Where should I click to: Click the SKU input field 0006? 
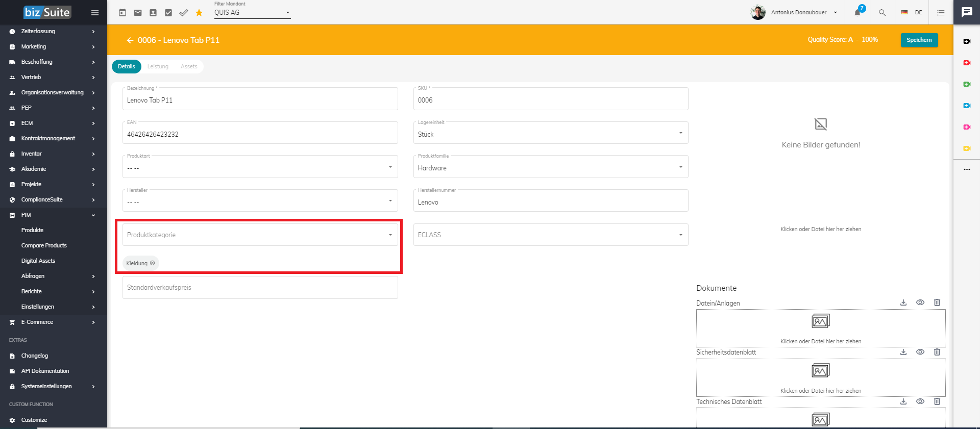551,98
